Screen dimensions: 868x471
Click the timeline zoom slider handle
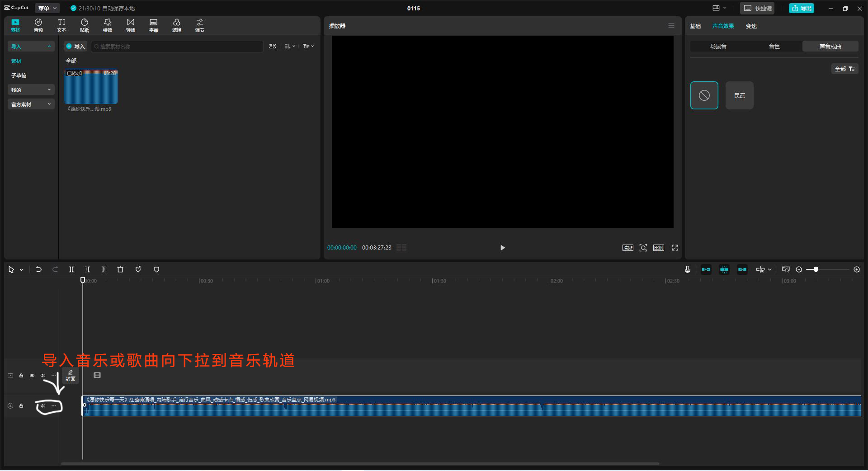click(x=816, y=269)
